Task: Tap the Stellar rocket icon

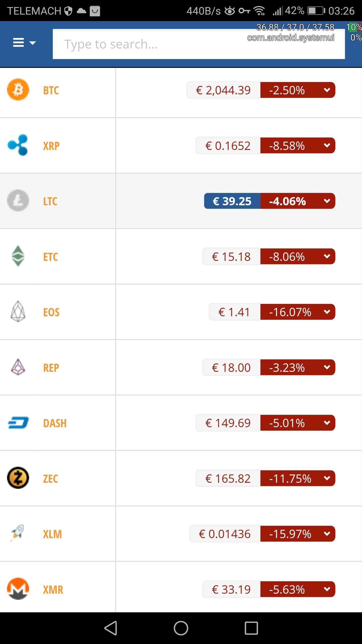Action: click(18, 533)
